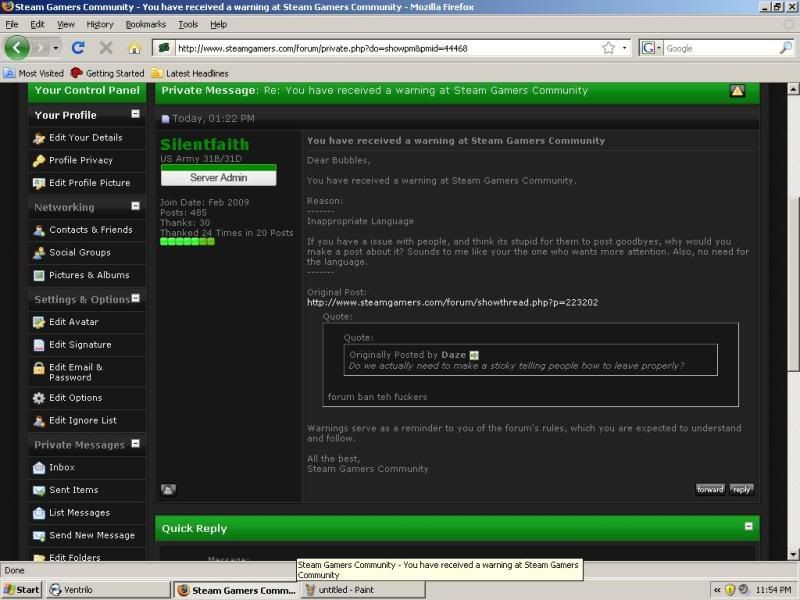Click the user online status icon below post
The image size is (800, 600).
click(x=168, y=490)
